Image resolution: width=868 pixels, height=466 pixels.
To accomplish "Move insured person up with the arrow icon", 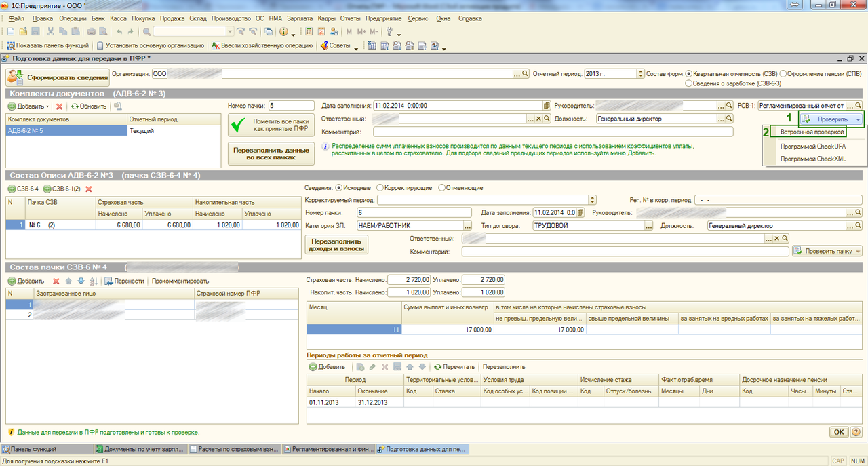I will click(x=70, y=281).
